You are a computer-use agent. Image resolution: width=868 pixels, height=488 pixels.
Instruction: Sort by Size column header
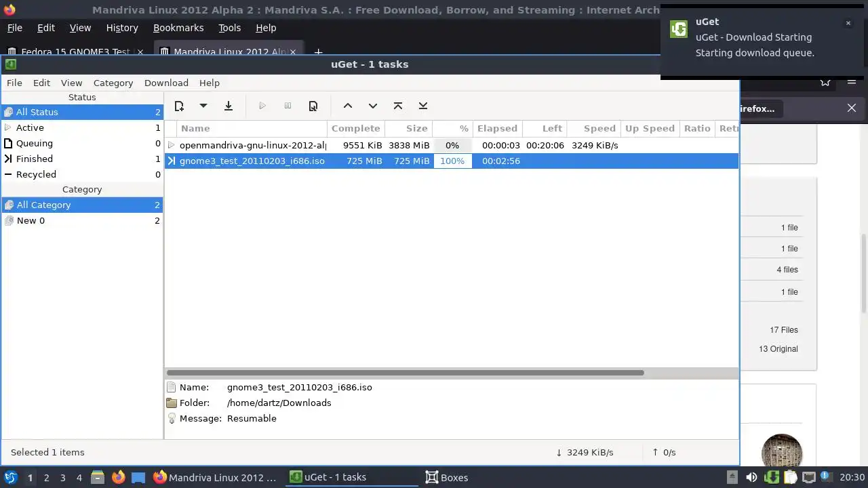[409, 128]
